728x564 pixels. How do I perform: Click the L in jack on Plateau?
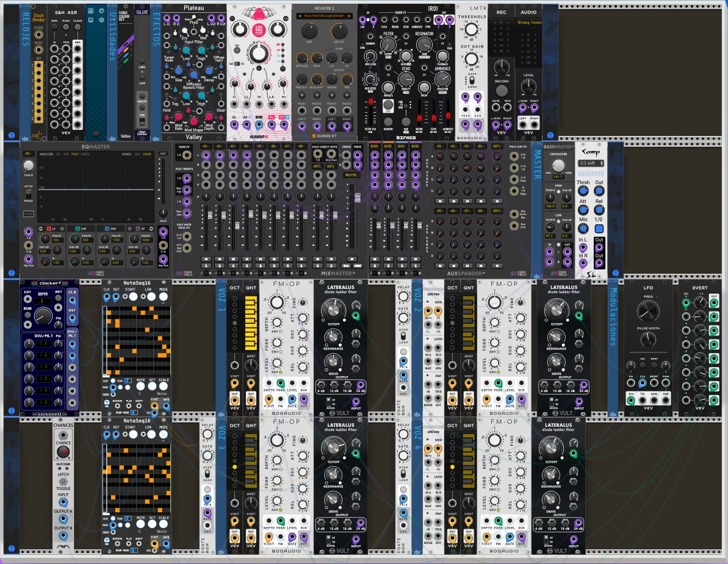pyautogui.click(x=167, y=18)
